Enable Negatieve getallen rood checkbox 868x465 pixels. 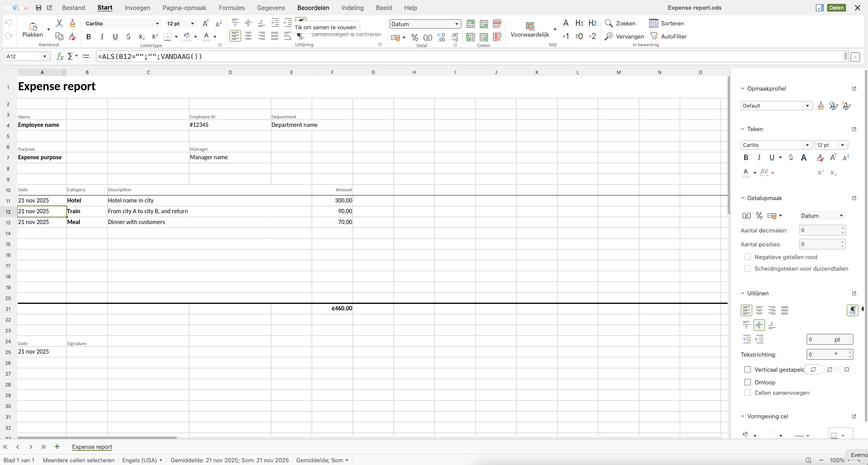click(748, 257)
